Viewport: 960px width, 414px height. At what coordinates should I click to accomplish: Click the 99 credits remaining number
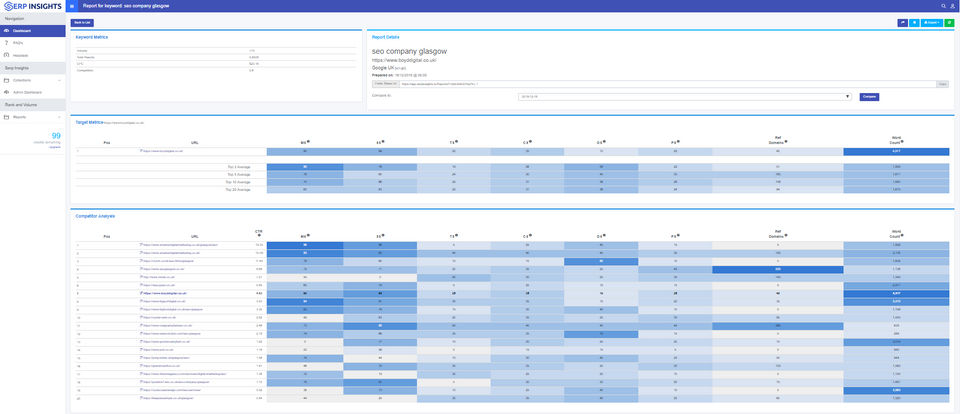pos(56,136)
